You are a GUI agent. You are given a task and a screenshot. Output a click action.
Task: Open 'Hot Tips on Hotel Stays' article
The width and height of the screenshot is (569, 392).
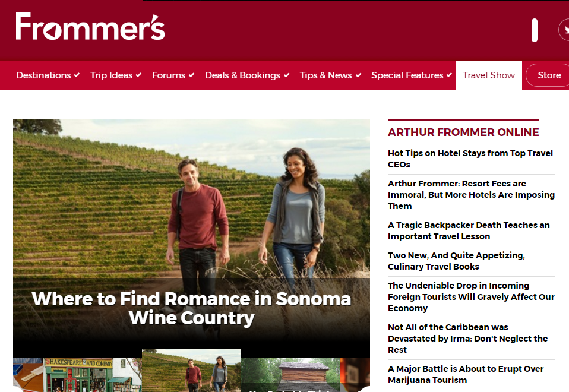click(x=470, y=159)
